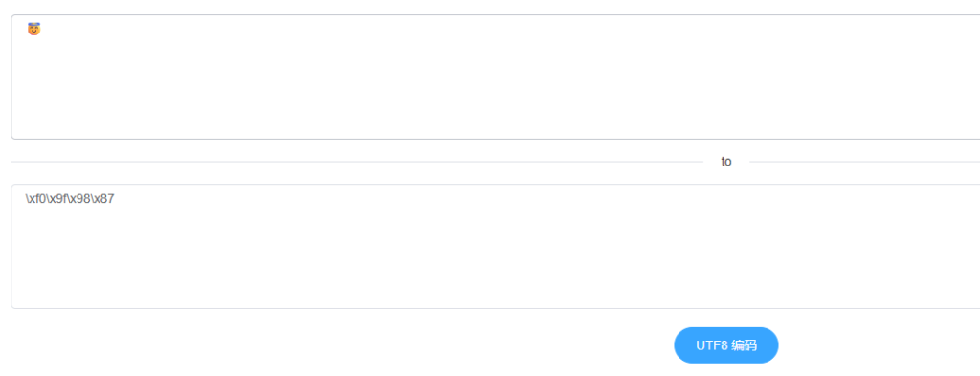Place cursor after \x87 in the output
Viewport: 980px width, 376px height.
point(116,199)
